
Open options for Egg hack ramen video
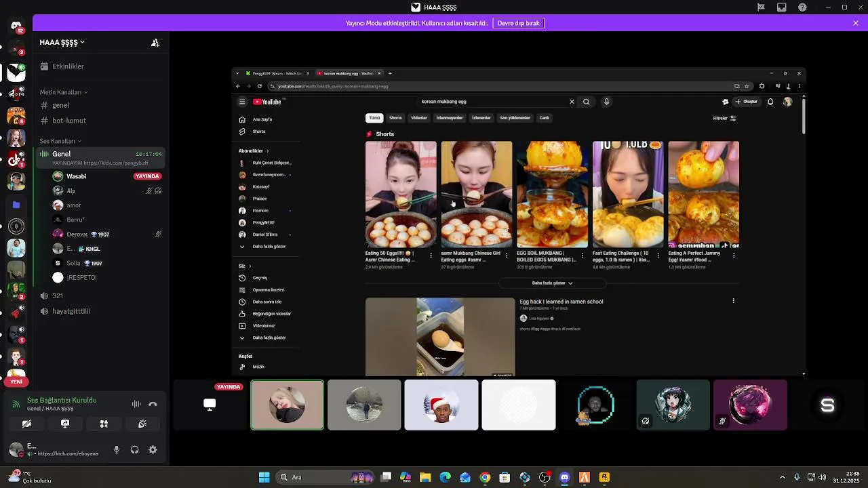coord(733,301)
